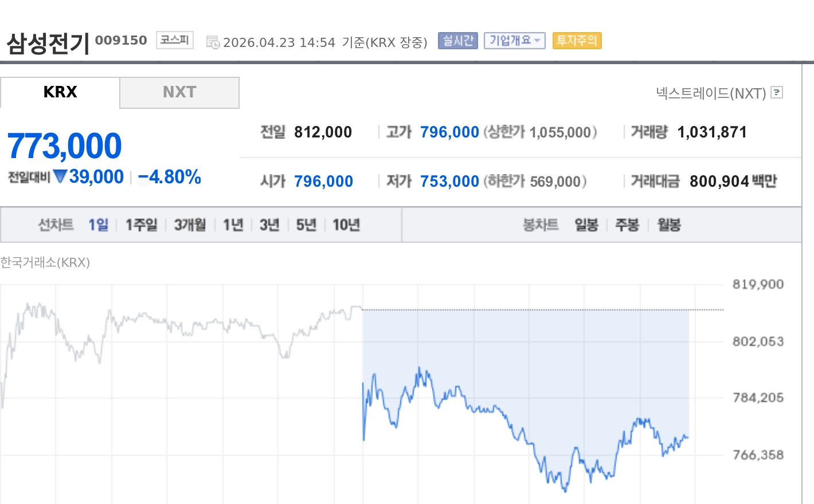Show the 주봉 weekly candle chart
Image resolution: width=814 pixels, height=504 pixels.
click(627, 225)
